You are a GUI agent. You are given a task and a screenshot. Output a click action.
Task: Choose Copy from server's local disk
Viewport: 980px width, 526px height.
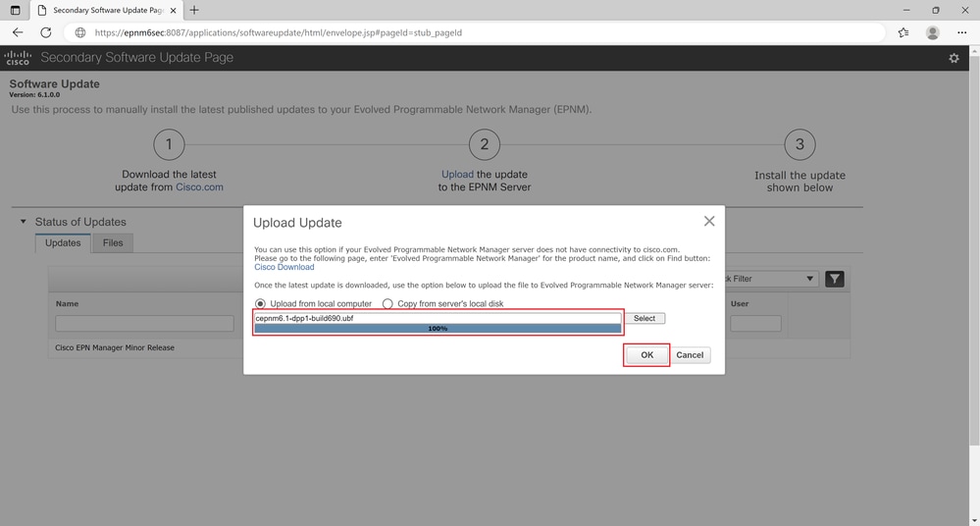[x=387, y=303]
